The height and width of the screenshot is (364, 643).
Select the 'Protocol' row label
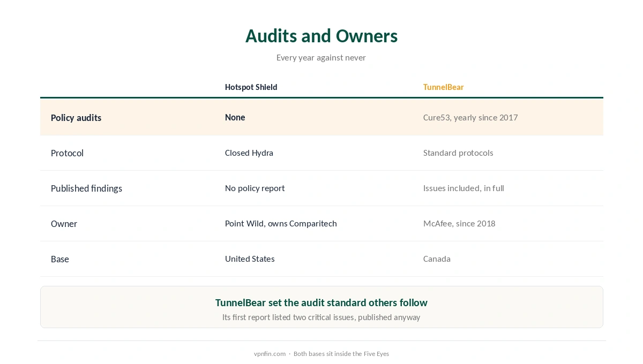67,153
